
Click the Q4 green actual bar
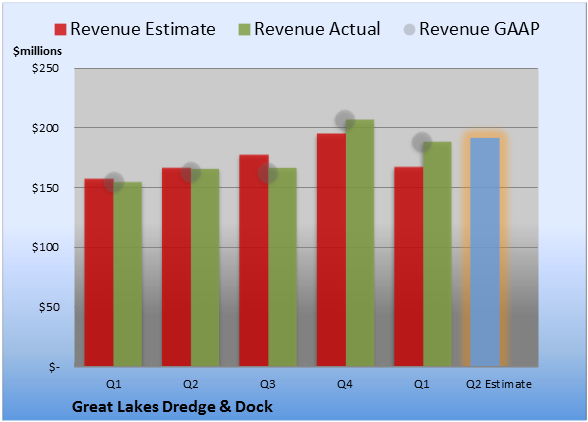tap(360, 243)
